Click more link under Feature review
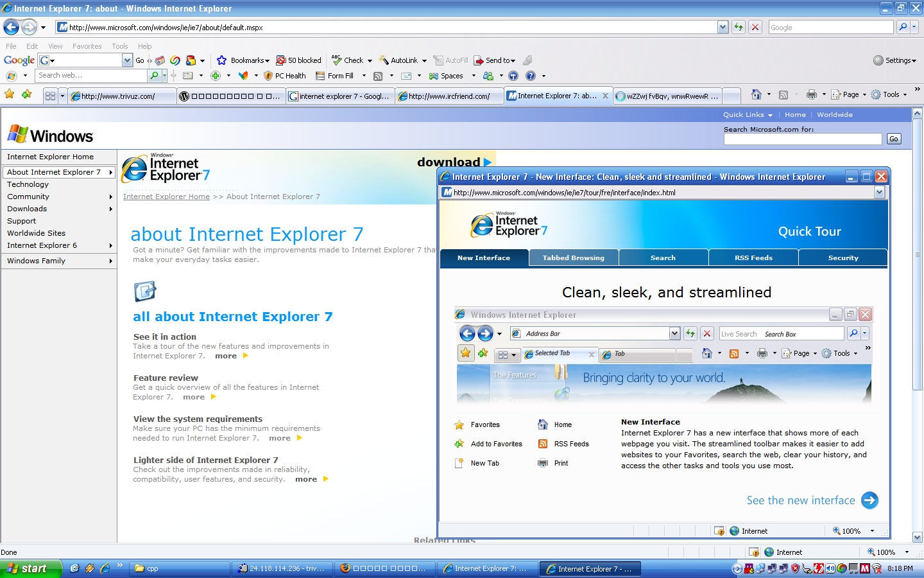This screenshot has width=924, height=578. tap(194, 397)
